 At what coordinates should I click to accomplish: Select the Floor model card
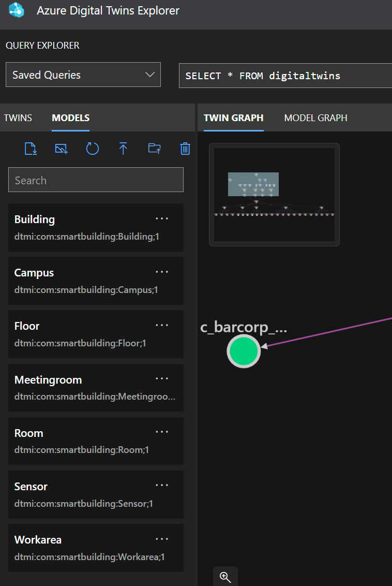coord(96,334)
